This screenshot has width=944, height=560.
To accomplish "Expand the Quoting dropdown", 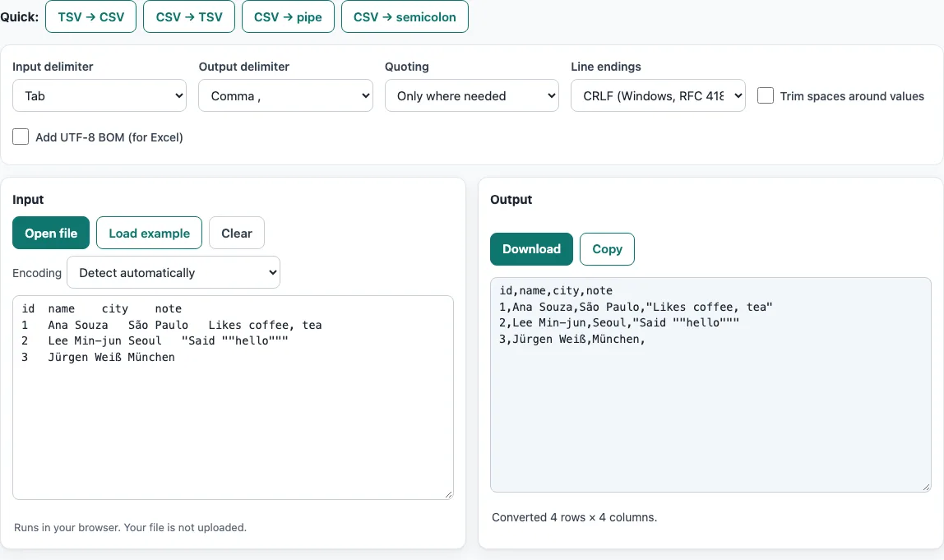I will pyautogui.click(x=472, y=95).
